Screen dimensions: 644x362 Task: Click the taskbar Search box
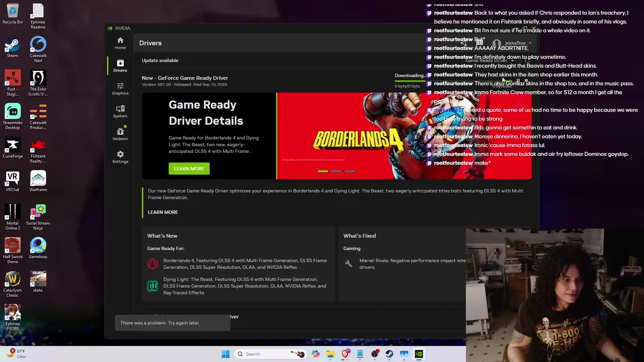coord(271,354)
